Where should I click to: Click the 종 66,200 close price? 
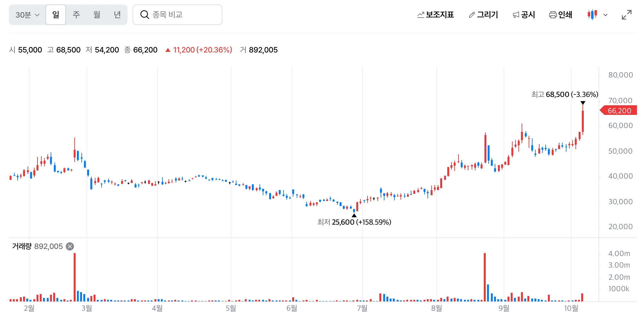click(x=141, y=50)
